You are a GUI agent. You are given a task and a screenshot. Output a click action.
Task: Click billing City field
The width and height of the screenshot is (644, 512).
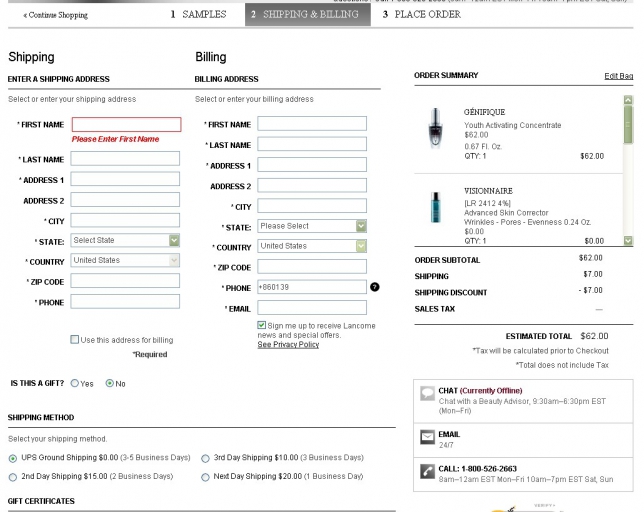point(312,206)
